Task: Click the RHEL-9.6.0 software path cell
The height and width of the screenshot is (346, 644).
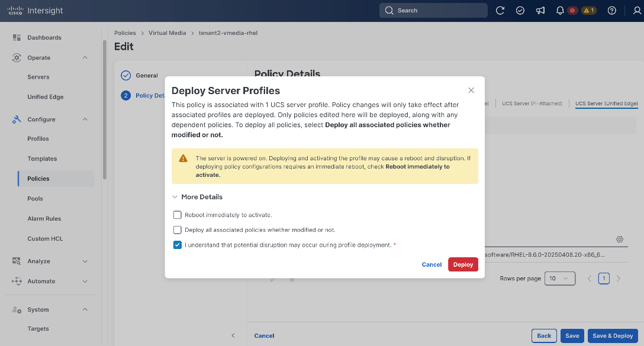Action: pos(545,255)
